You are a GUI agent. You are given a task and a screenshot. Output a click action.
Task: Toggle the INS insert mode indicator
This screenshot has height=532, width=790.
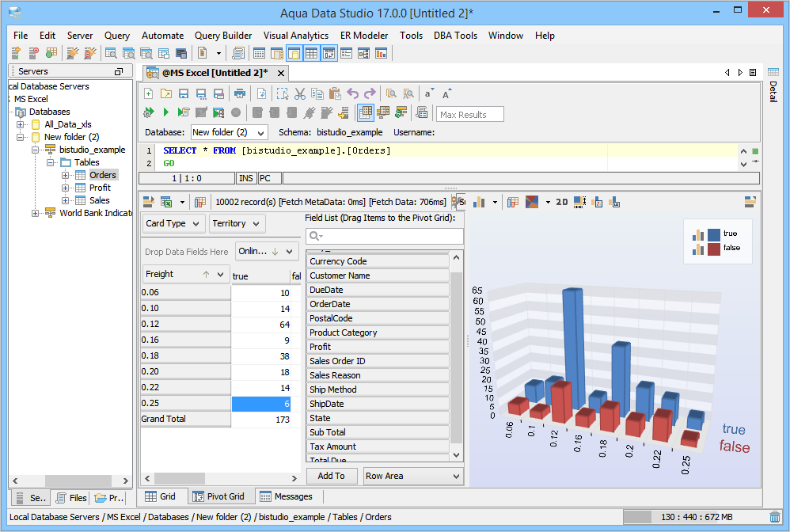tap(246, 178)
